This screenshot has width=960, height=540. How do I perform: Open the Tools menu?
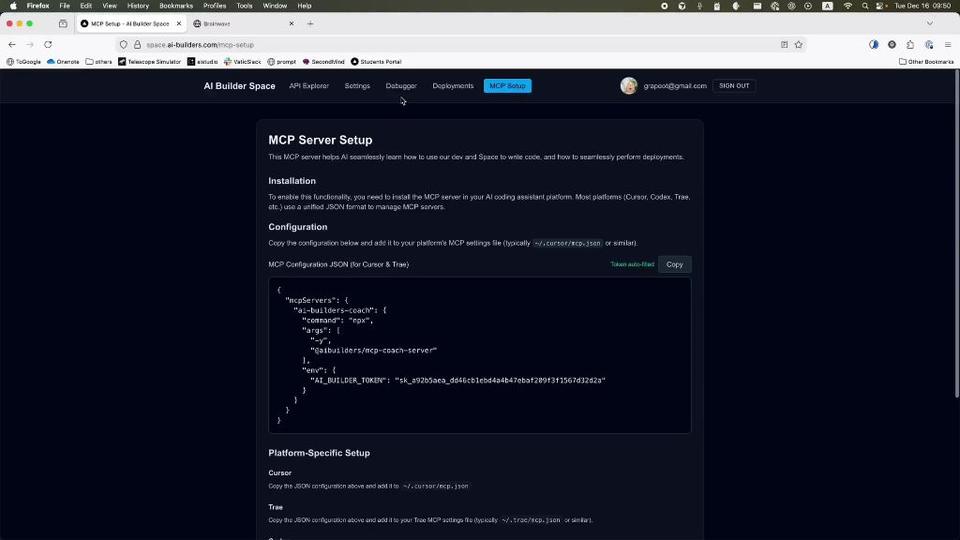pyautogui.click(x=244, y=6)
